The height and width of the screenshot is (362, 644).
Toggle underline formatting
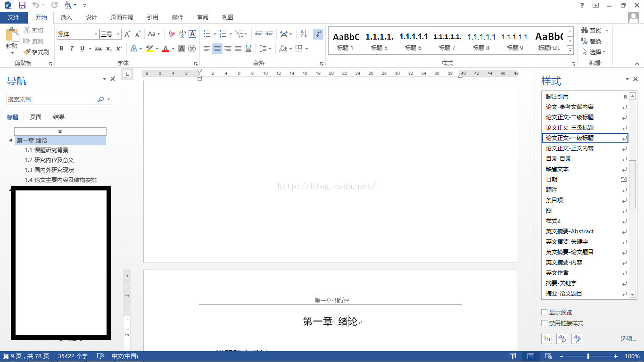(82, 49)
